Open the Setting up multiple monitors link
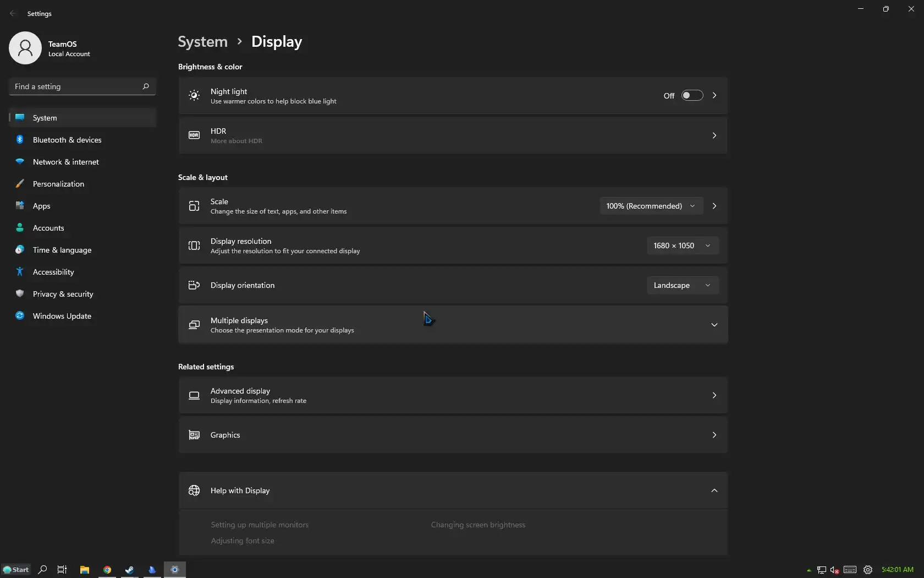924x578 pixels. click(260, 525)
